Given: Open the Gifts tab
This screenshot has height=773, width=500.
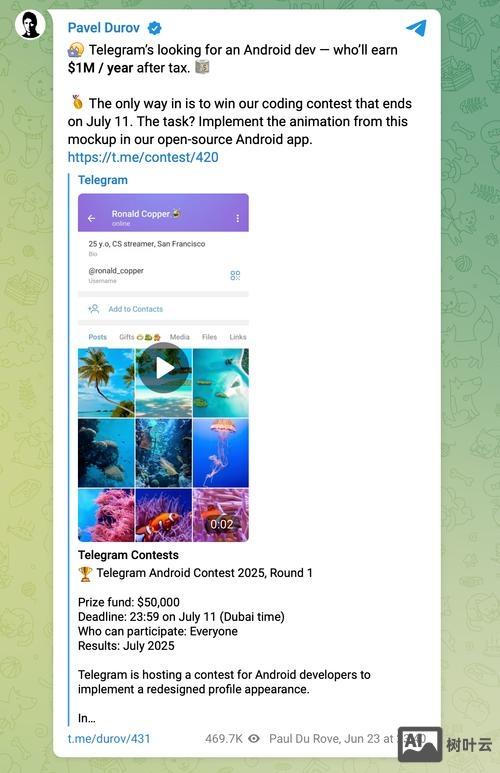Looking at the screenshot, I should click(x=140, y=337).
